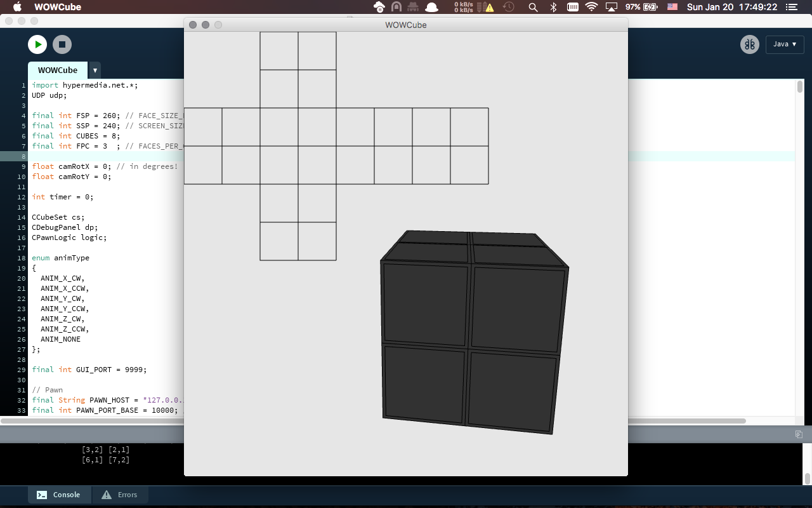Run the sketch with the play button
812x508 pixels.
click(37, 44)
